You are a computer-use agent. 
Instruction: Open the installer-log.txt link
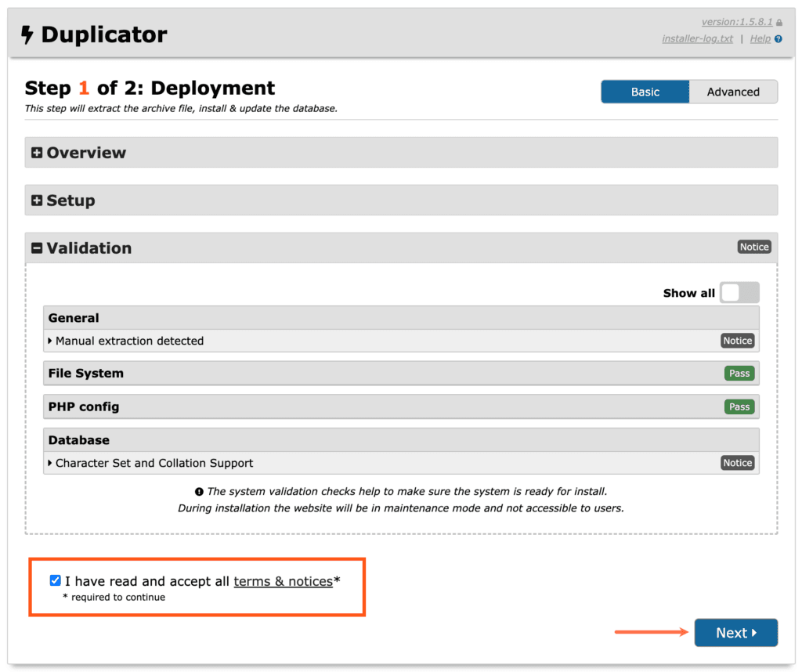[697, 38]
